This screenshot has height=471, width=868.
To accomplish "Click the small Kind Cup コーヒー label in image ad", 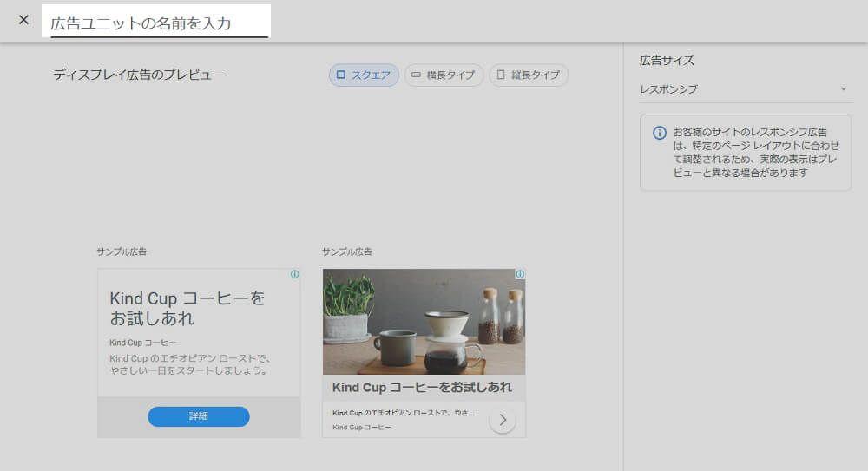I will (362, 428).
